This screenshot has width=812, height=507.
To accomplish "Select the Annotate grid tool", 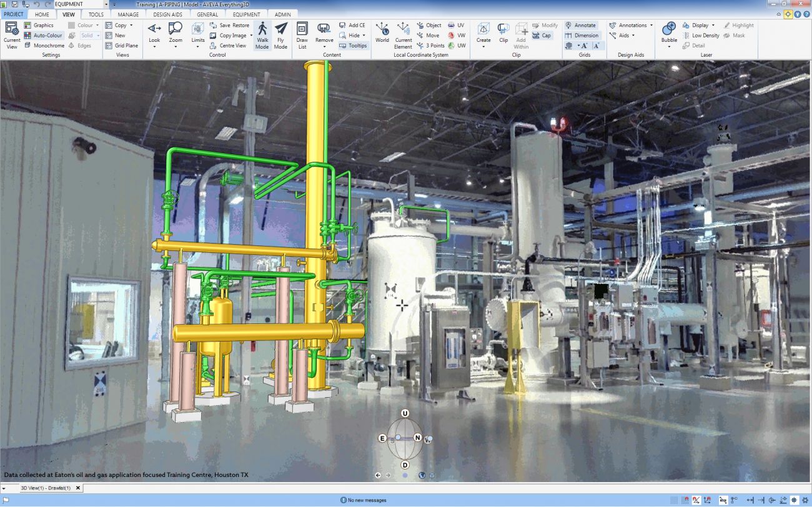I will point(582,25).
